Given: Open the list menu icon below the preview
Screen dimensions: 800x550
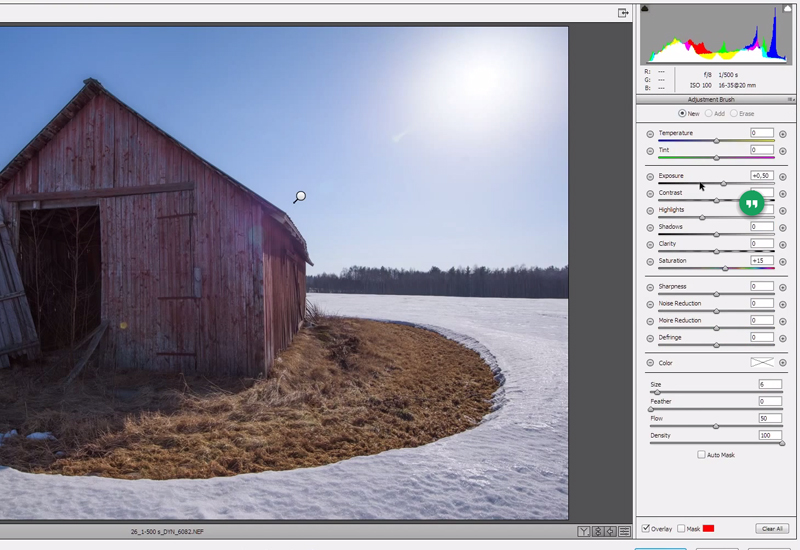Looking at the screenshot, I should click(x=624, y=531).
